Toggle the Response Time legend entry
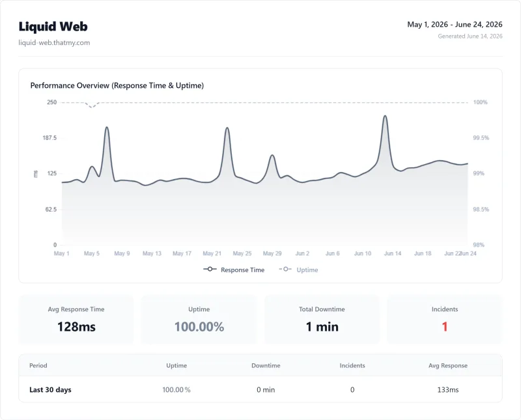The height and width of the screenshot is (420, 521). 234,270
